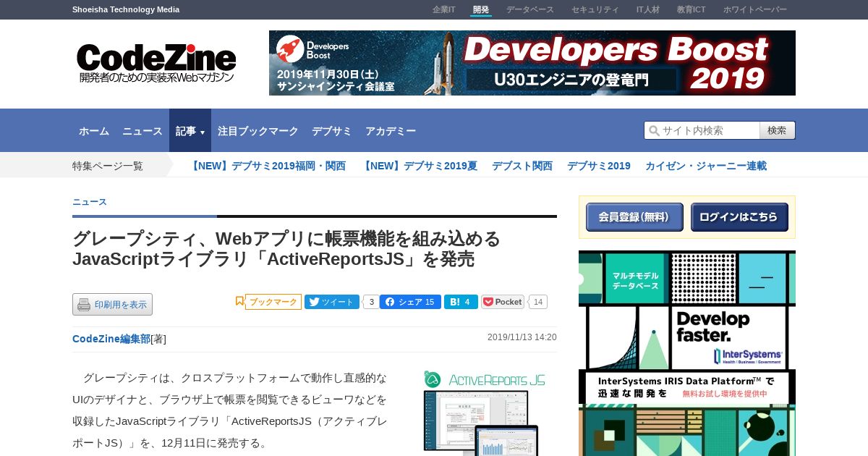Click the 特集ページ一覧 label

click(108, 166)
